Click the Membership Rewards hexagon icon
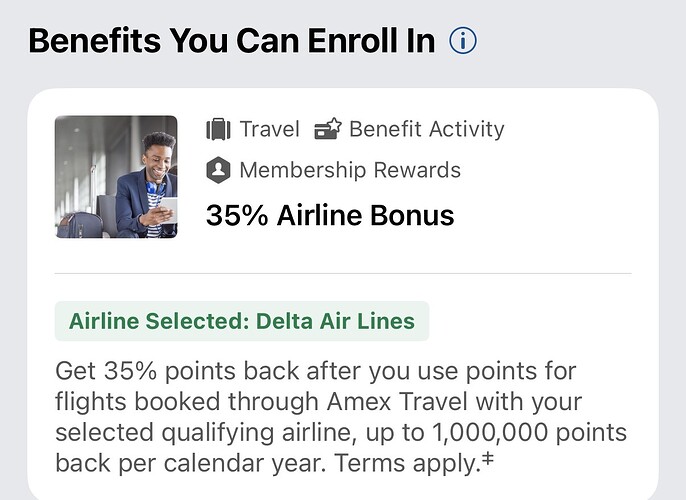Viewport: 686px width, 500px height. point(218,170)
